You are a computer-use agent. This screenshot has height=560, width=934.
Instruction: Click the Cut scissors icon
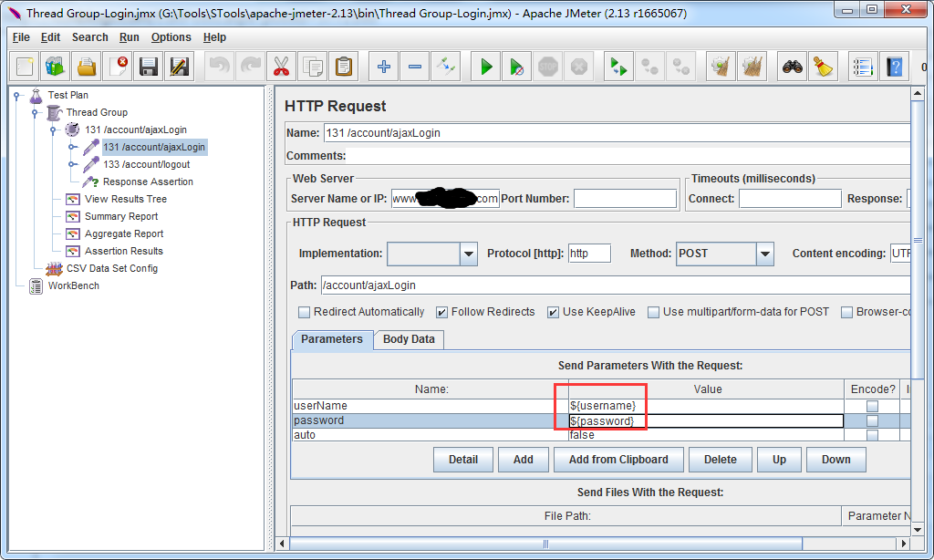point(281,67)
